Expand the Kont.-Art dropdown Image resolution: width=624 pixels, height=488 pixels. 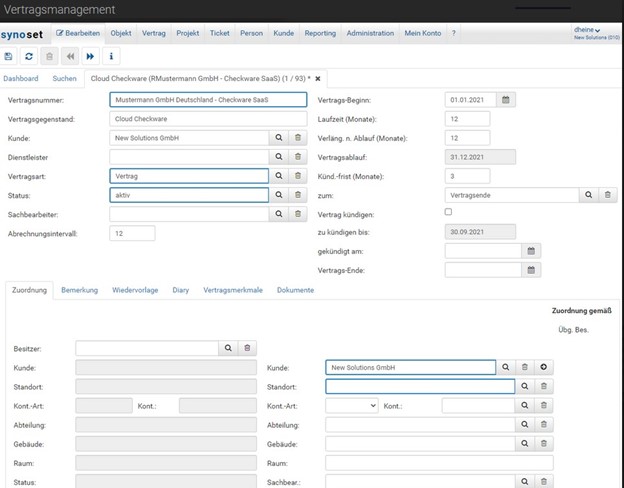click(352, 405)
